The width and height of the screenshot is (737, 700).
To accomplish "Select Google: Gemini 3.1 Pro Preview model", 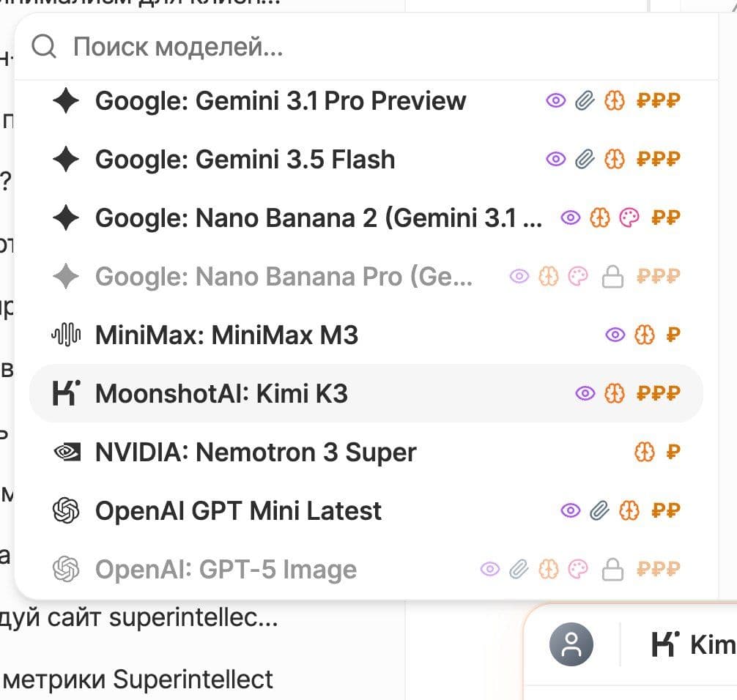I will [366, 100].
